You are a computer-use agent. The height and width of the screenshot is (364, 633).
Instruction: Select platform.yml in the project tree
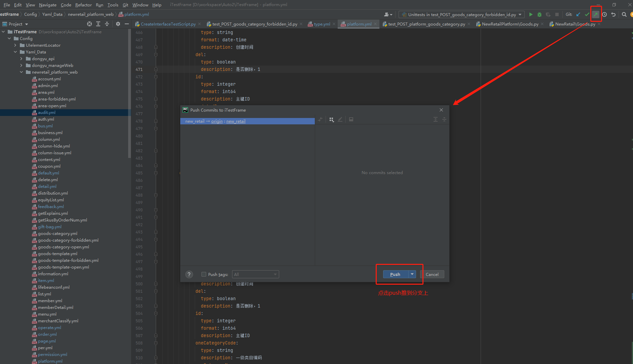point(50,361)
